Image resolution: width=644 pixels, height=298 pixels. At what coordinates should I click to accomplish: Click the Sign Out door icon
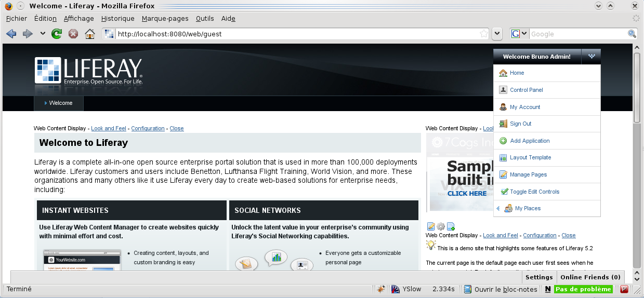point(503,124)
